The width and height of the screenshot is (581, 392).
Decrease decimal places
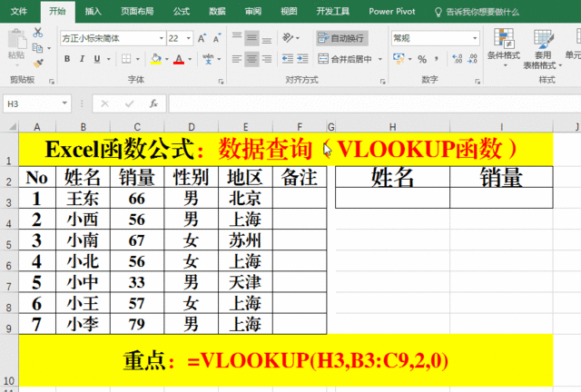(x=472, y=59)
